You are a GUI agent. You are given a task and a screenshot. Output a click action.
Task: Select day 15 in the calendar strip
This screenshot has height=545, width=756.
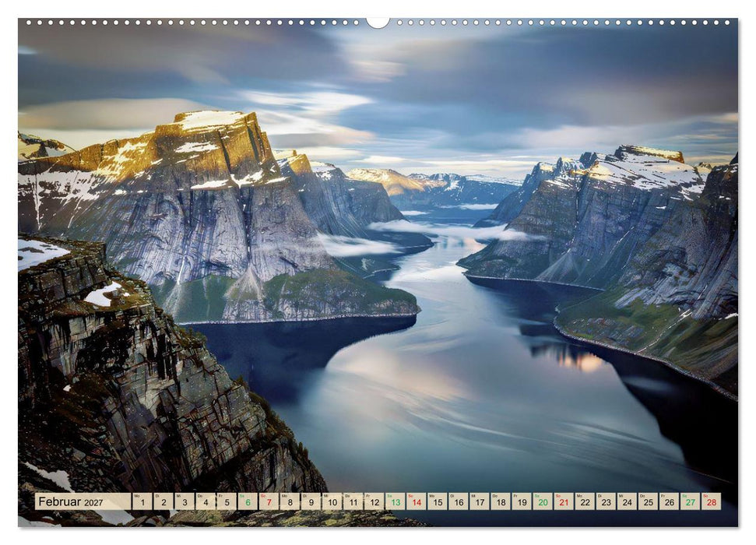coord(438,501)
